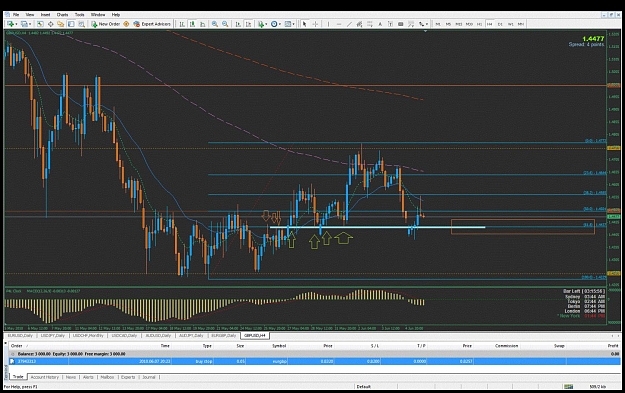Image resolution: width=625 pixels, height=393 pixels.
Task: Launch MetaEditor via the orange diamond icon
Action: coord(126,24)
